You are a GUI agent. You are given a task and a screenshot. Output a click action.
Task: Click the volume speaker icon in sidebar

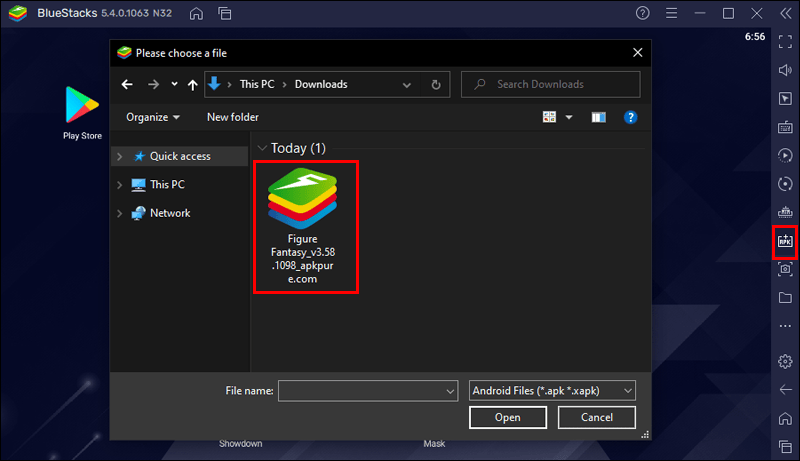point(785,70)
